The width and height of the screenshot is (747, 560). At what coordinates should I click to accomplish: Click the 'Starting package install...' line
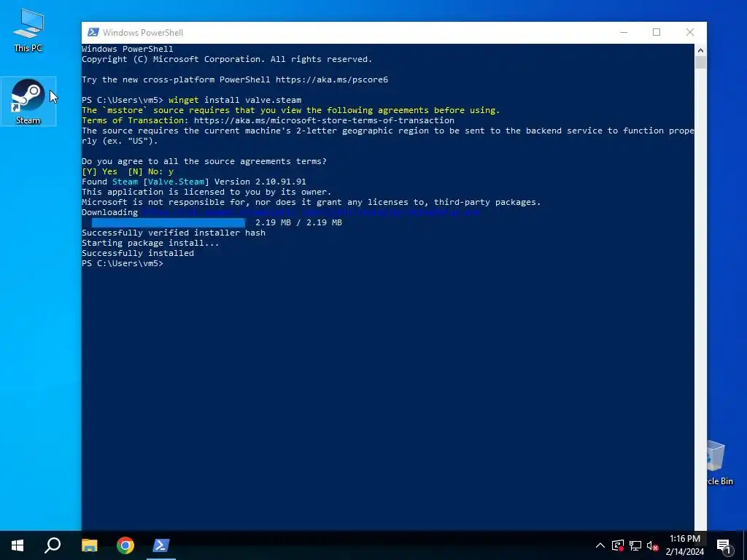pos(150,243)
